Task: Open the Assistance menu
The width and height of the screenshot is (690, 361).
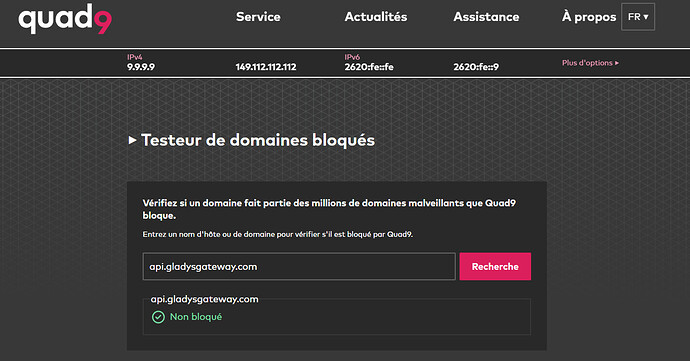Action: point(486,17)
